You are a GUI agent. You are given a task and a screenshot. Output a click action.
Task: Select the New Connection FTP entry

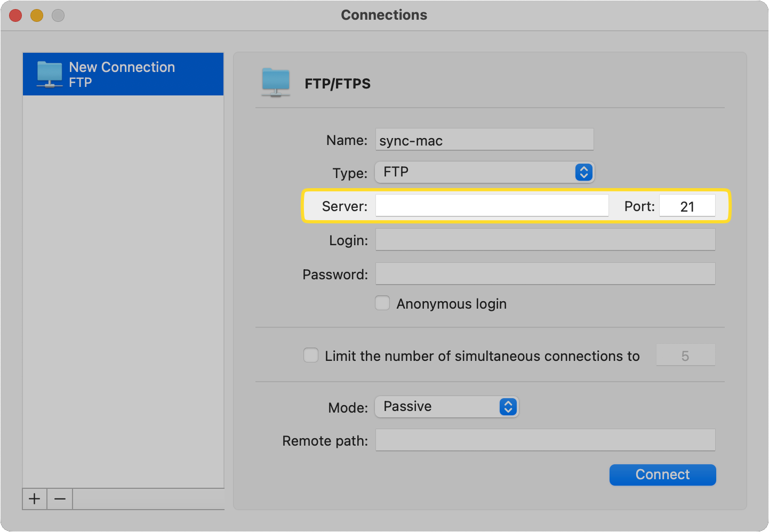[x=123, y=74]
